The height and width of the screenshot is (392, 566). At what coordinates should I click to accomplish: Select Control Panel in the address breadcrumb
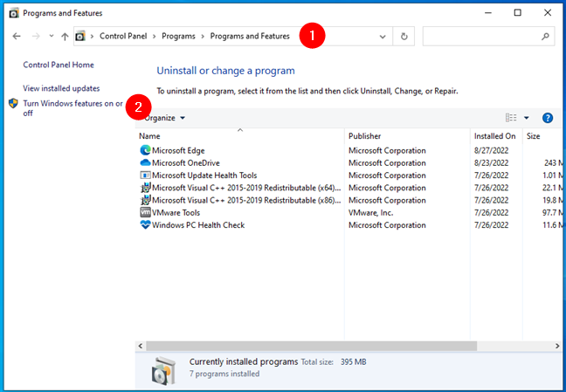pos(123,36)
